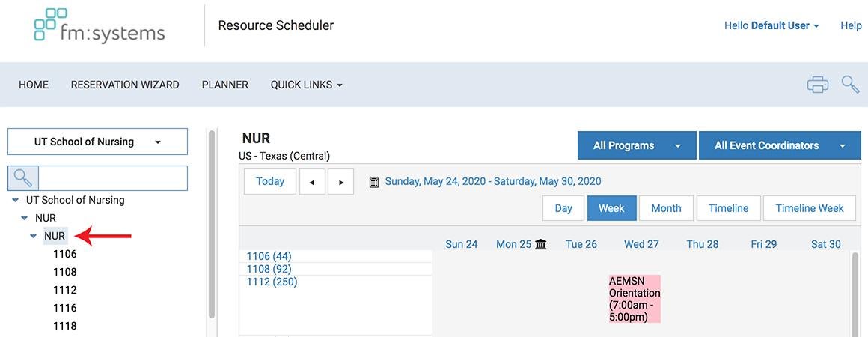Go to next week arrow

340,182
